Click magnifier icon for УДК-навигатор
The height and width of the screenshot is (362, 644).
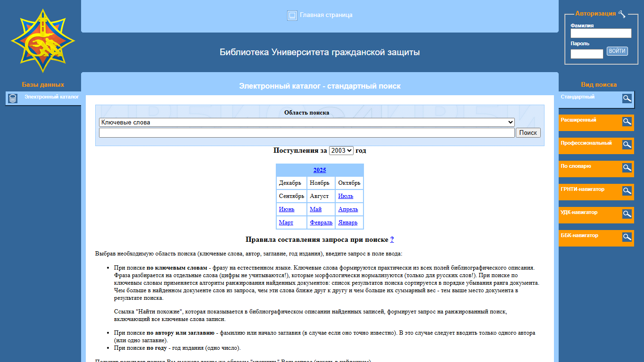click(627, 214)
